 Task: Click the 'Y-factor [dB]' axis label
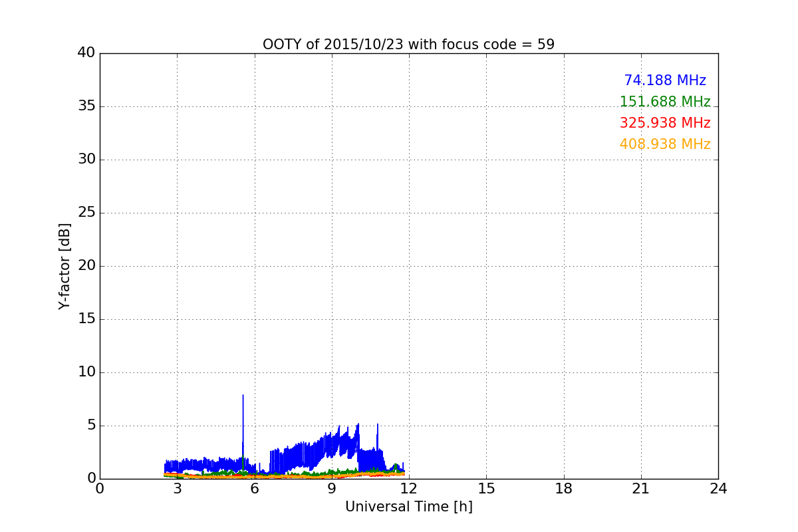point(65,266)
